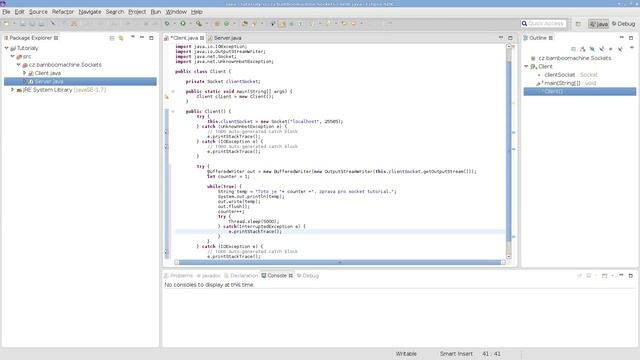
Task: Click the editor horizontal scrollbar
Action: click(340, 262)
